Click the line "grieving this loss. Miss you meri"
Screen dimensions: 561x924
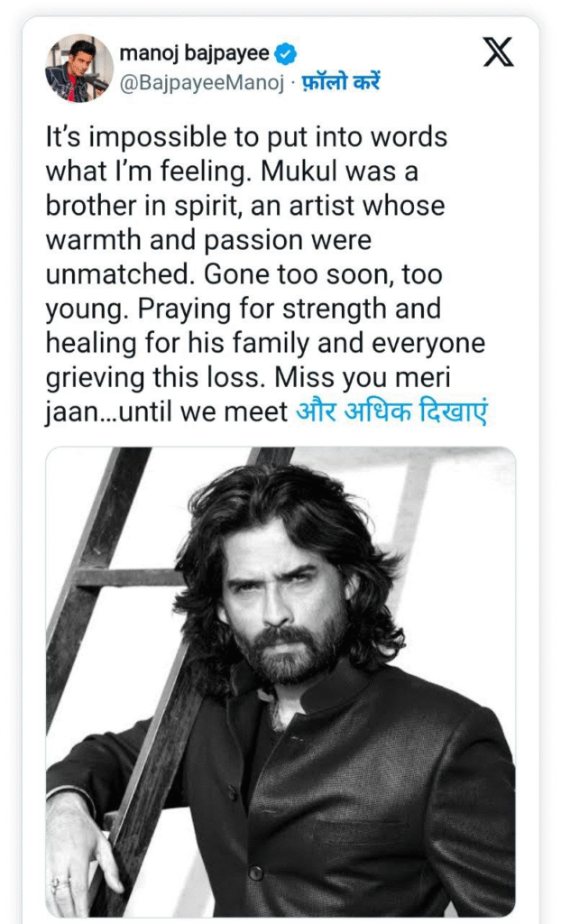tap(248, 378)
